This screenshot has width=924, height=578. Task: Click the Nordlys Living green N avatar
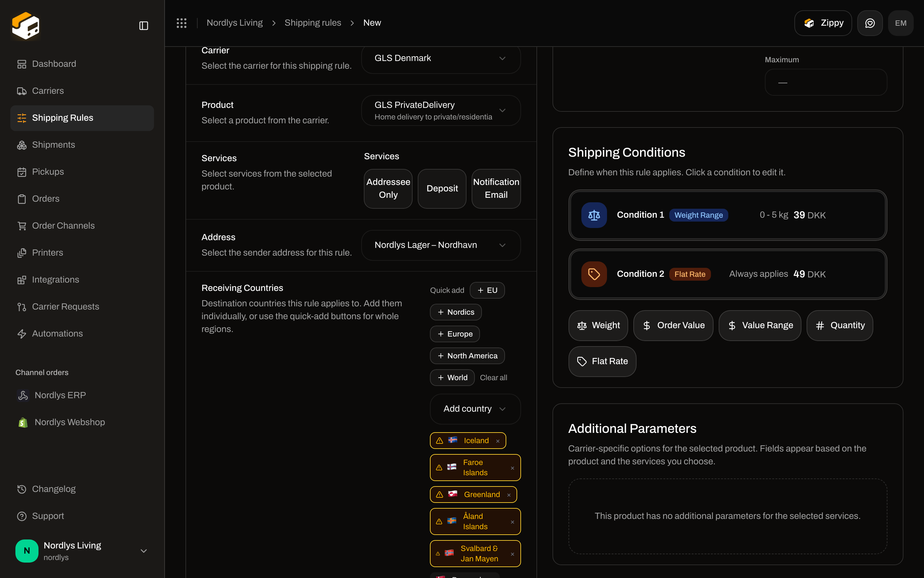point(27,551)
